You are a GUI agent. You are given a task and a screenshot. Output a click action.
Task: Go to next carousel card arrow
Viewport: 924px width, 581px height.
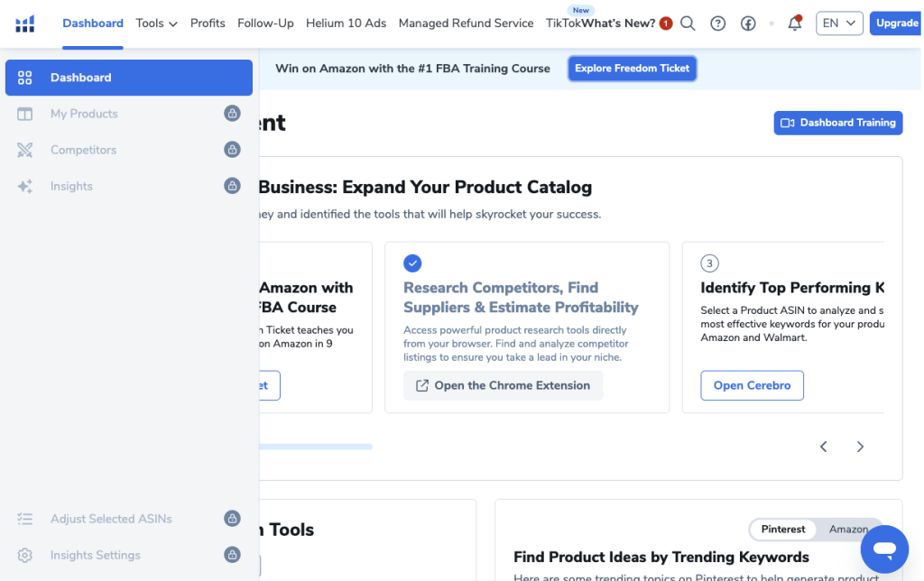coord(860,447)
